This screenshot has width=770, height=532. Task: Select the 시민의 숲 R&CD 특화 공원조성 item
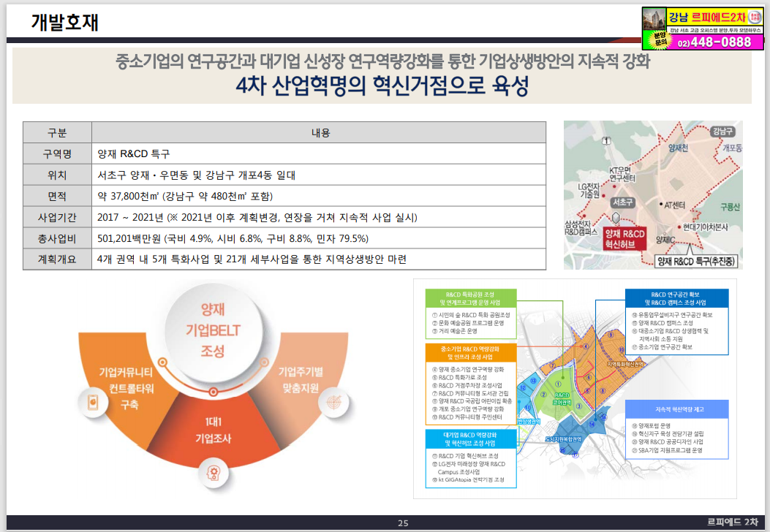coord(471,315)
